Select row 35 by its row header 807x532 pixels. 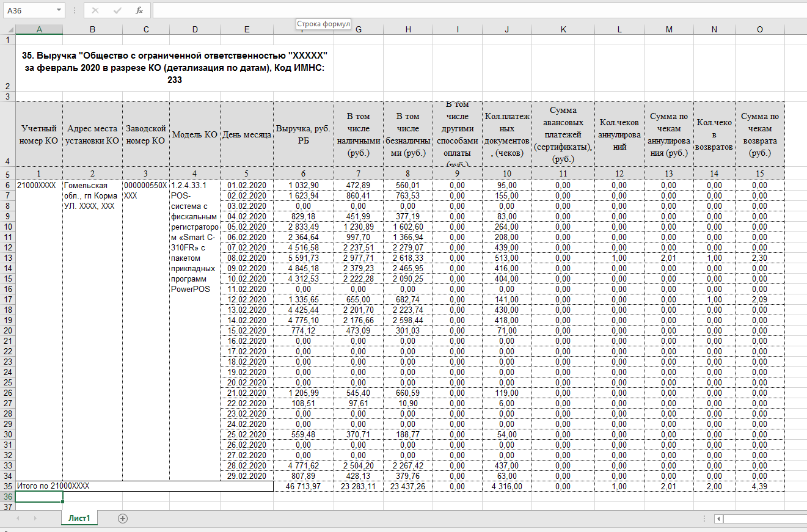[7, 486]
